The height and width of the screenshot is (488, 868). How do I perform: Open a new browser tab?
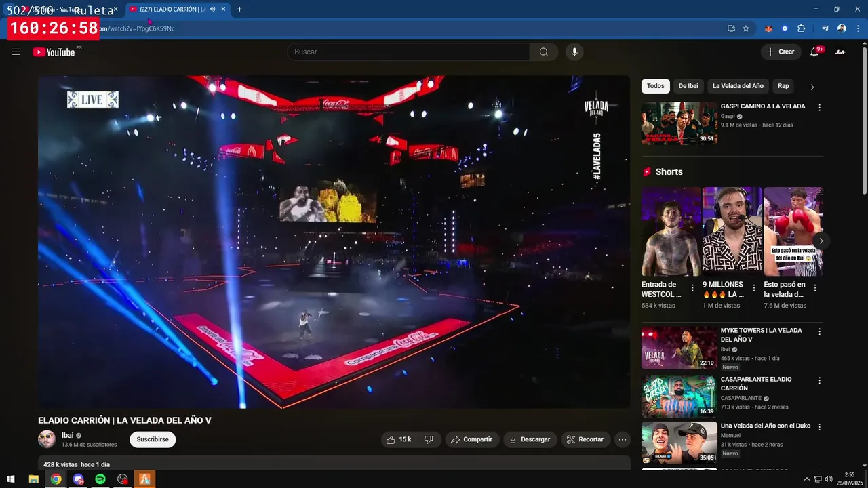(x=239, y=9)
